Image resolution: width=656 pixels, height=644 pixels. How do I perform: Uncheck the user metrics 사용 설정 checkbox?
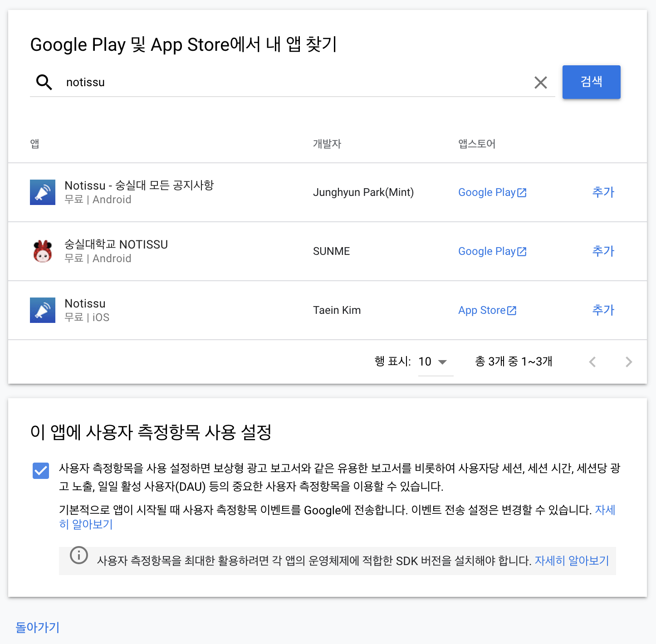[x=41, y=471]
